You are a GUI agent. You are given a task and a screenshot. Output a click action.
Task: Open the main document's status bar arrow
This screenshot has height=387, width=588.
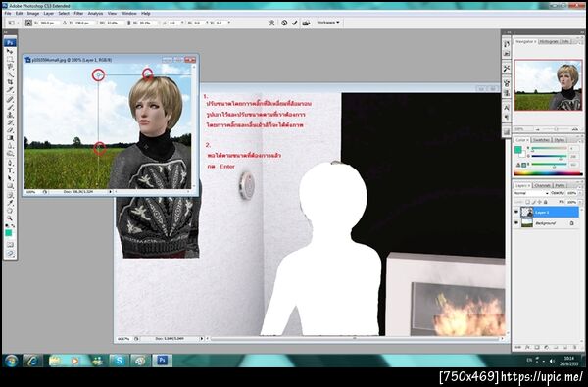pyautogui.click(x=201, y=338)
